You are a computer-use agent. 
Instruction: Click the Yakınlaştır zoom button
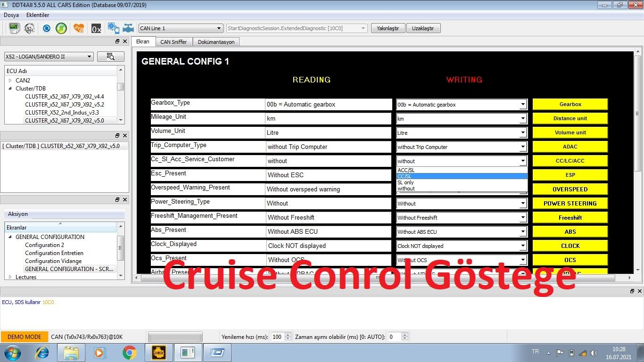point(388,28)
